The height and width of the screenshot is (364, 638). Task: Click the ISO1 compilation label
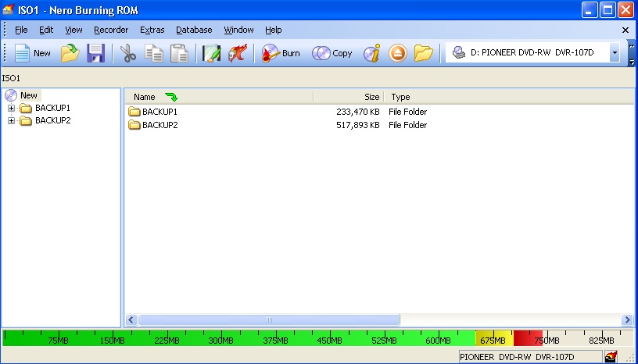point(11,78)
